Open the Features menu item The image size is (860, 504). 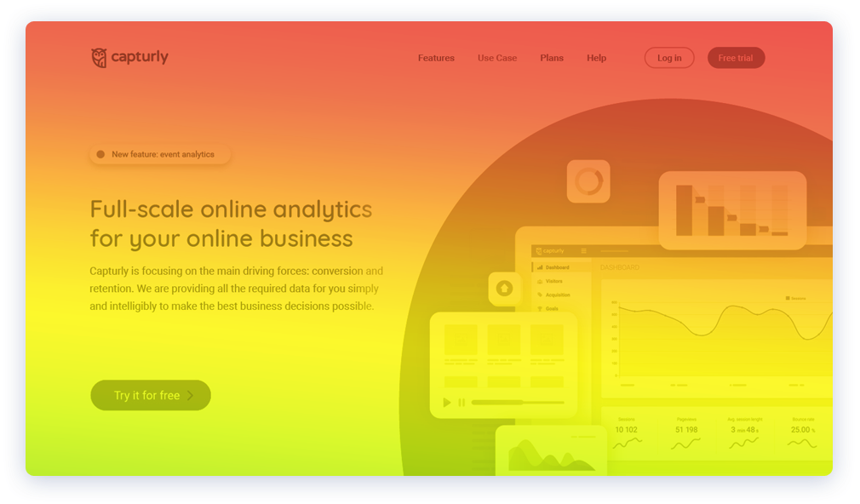click(x=436, y=58)
